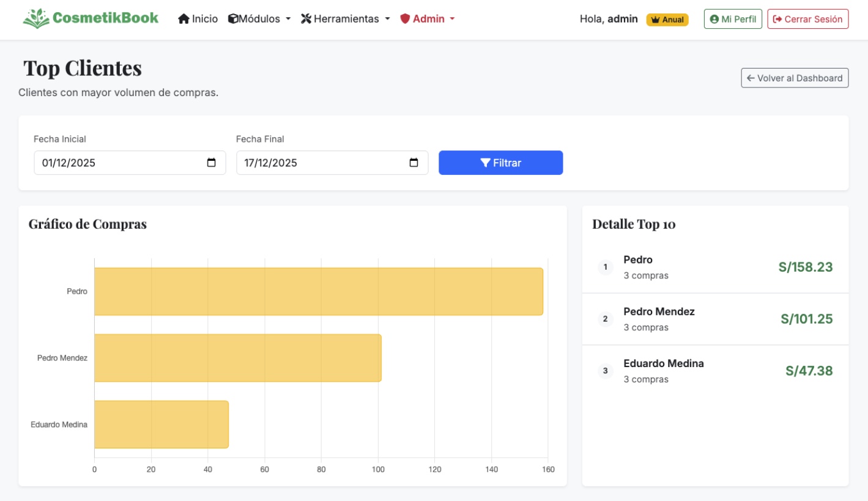Click the house icon beside Inicio
The image size is (868, 501).
[184, 19]
